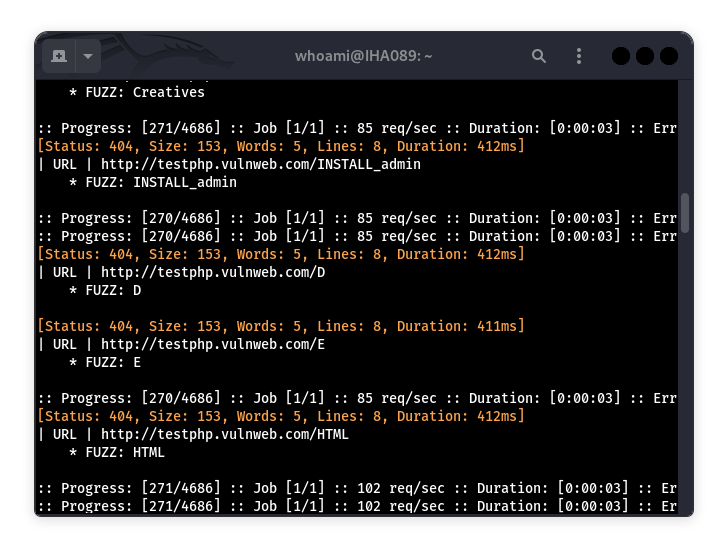Image resolution: width=728 pixels, height=554 pixels.
Task: Minimize the terminal window
Action: tap(621, 56)
